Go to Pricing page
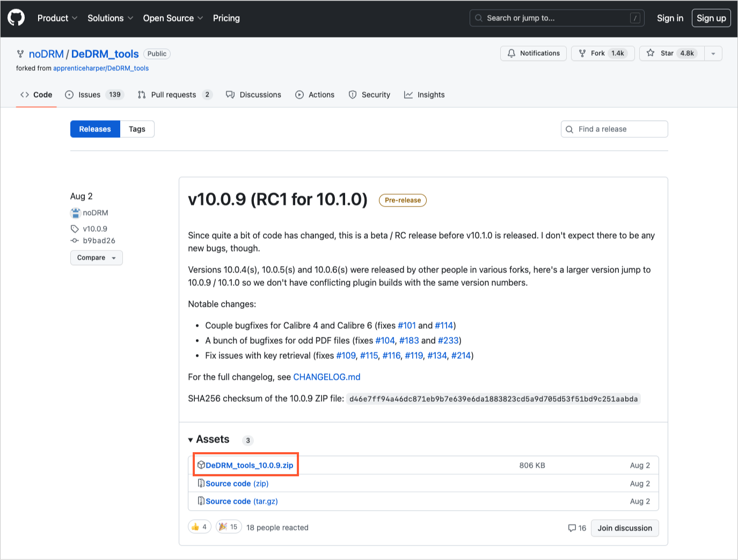Screen dimensions: 738x560 226,18
